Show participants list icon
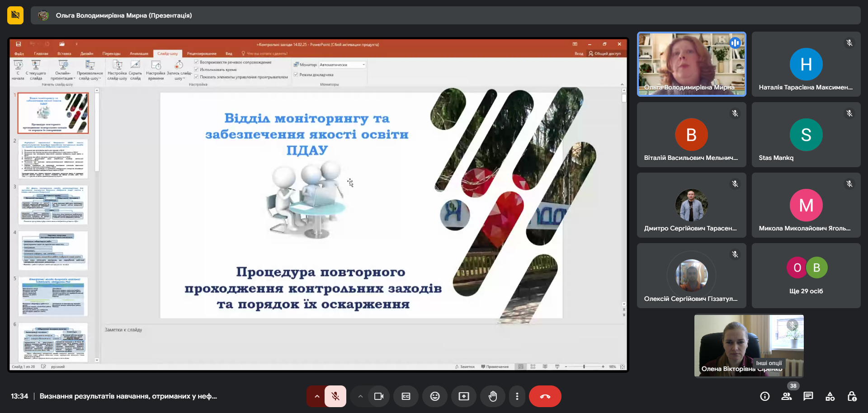This screenshot has height=413, width=868. pos(787,396)
